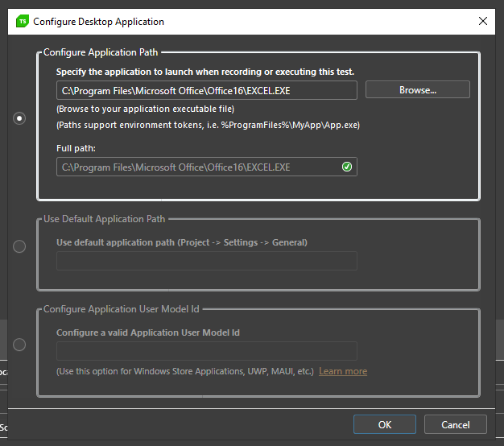Confirm with the OK button

point(385,424)
